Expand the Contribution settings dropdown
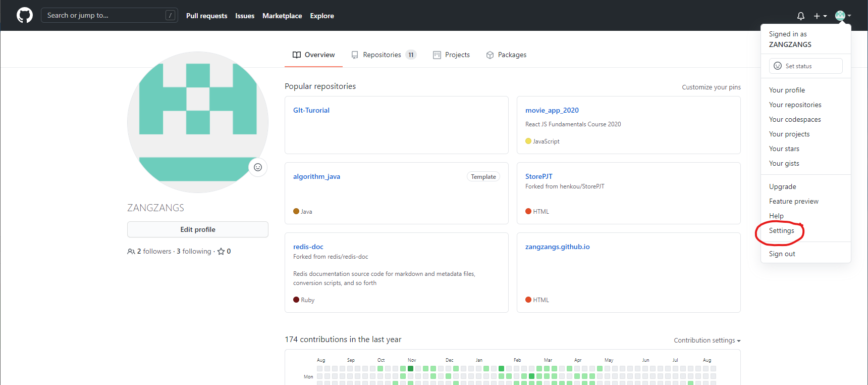Viewport: 868px width, 385px height. (x=707, y=340)
